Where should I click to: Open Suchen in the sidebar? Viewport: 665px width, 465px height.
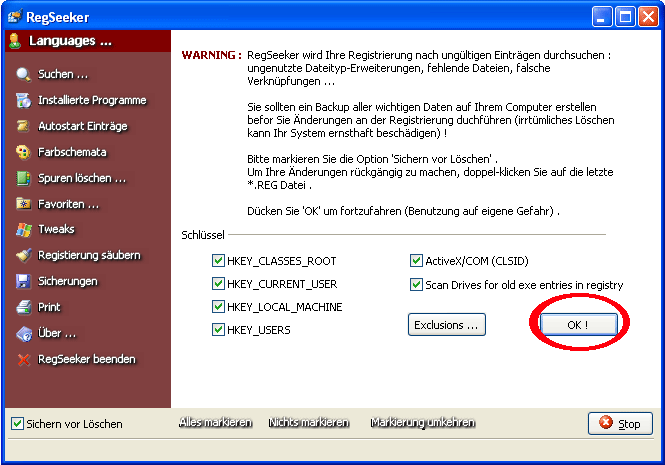point(63,74)
